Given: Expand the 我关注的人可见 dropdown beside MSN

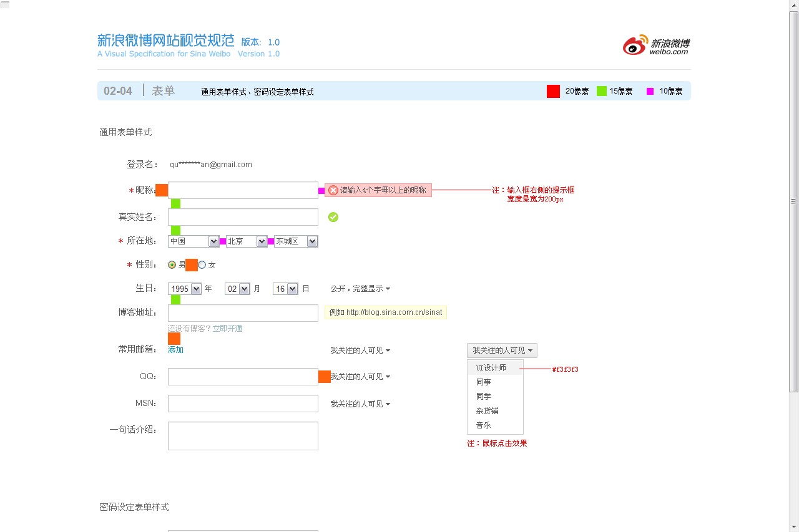Looking at the screenshot, I should [x=360, y=404].
